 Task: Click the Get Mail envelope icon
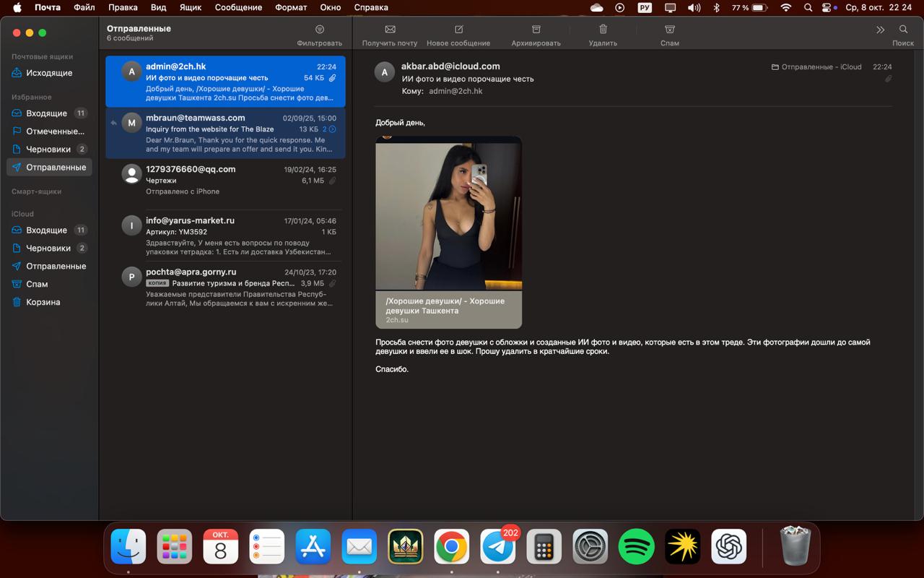click(390, 30)
